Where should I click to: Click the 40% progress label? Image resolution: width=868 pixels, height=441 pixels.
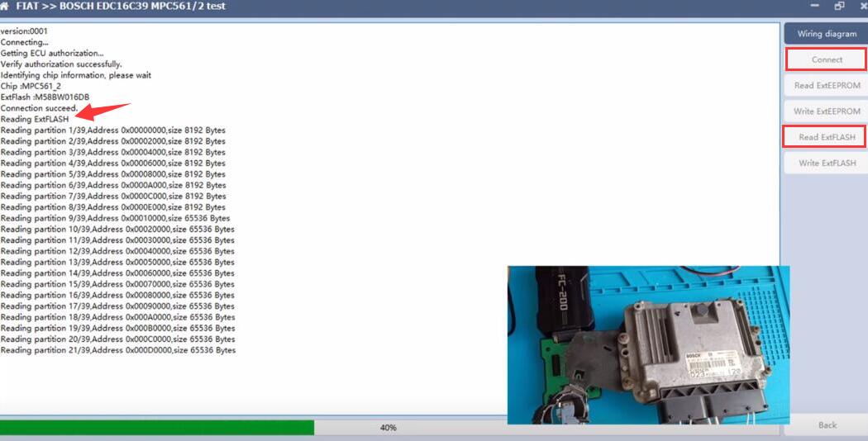click(x=388, y=428)
